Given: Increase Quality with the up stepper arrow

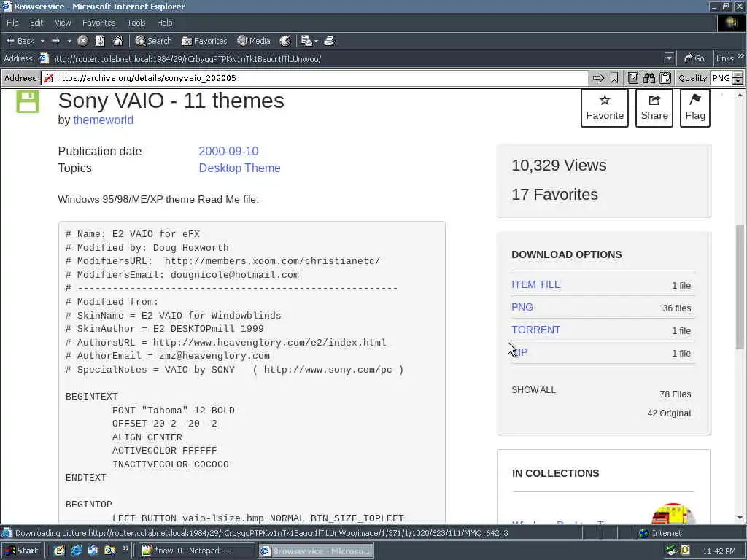Looking at the screenshot, I should (738, 75).
